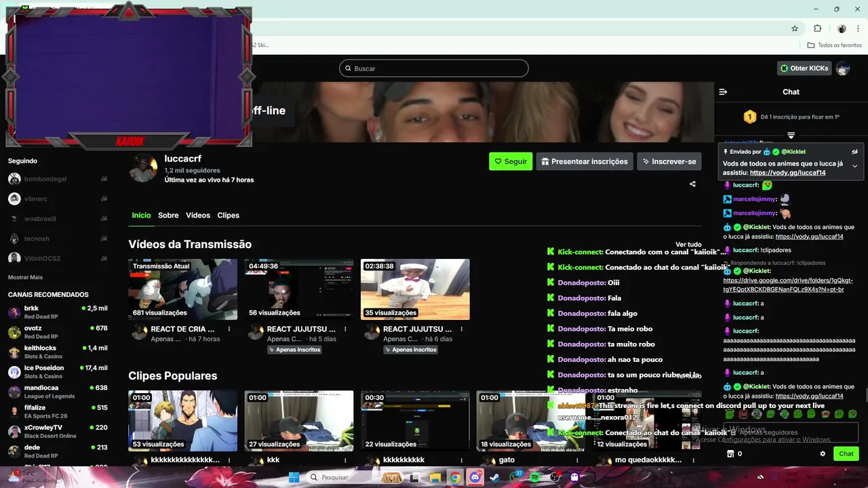The image size is (868, 488).
Task: Toggle notifications icon beside woabrasill
Action: [x=104, y=219]
